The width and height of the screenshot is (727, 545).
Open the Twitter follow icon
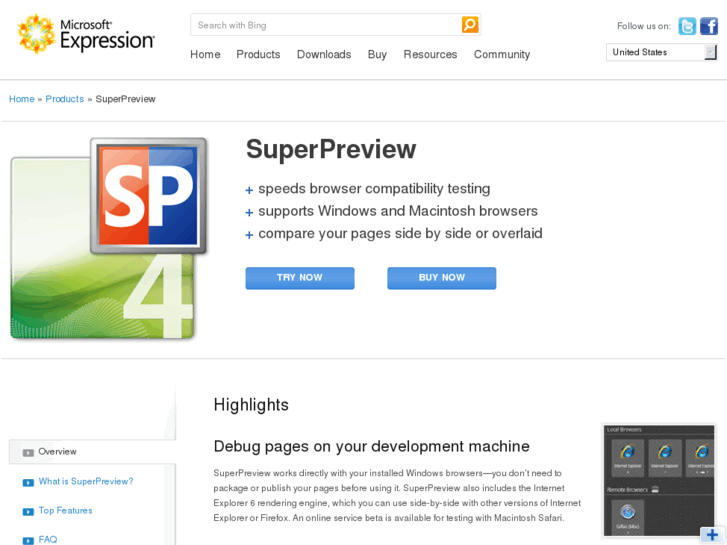[x=687, y=26]
